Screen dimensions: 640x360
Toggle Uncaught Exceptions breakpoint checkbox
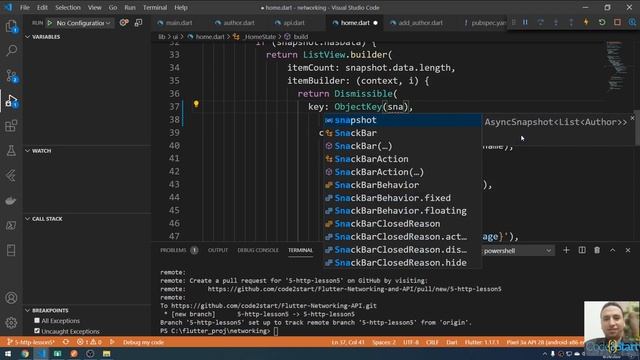pos(37,331)
